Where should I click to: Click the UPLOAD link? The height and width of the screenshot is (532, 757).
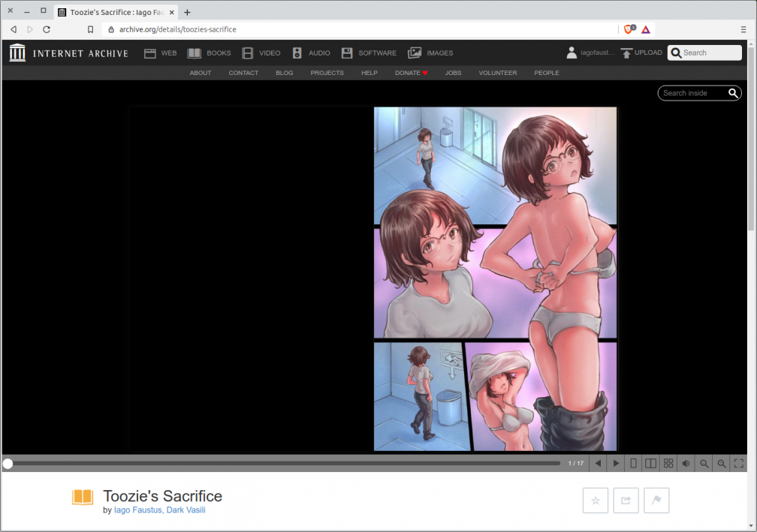pyautogui.click(x=648, y=53)
